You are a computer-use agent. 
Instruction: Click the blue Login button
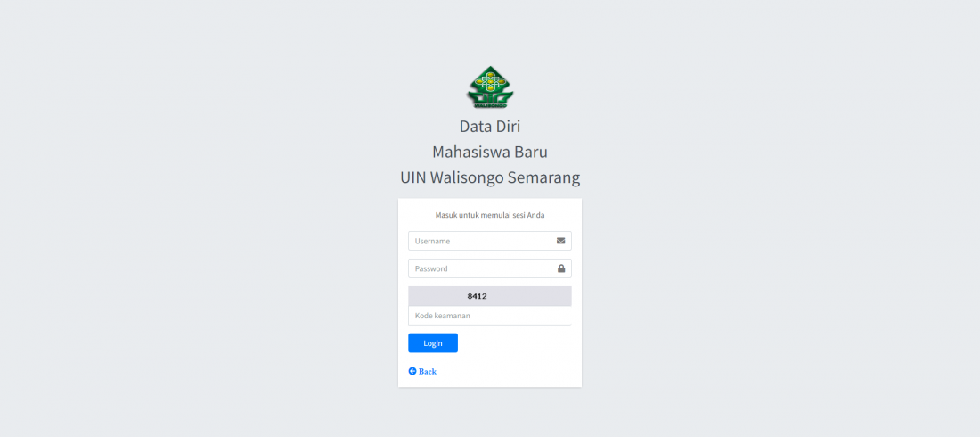point(432,343)
